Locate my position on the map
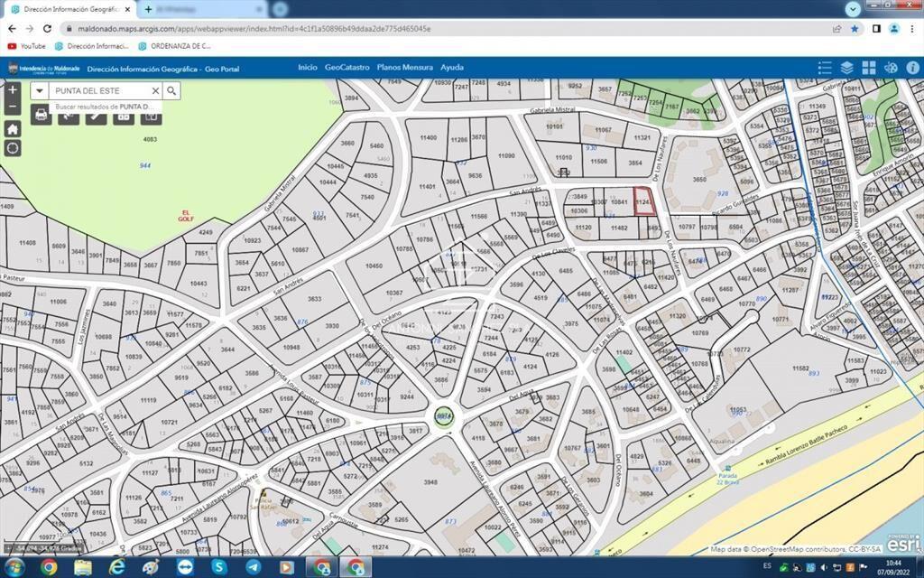Screen dimensions: 924x578 pos(13,148)
